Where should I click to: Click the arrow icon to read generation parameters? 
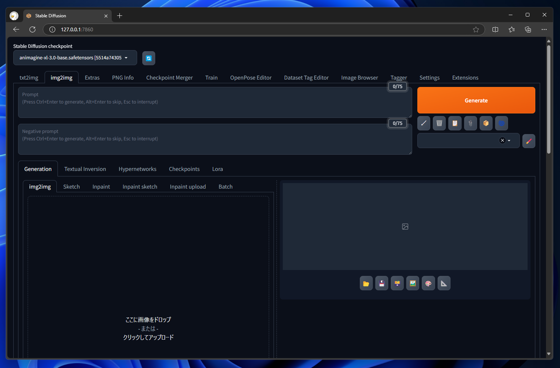pos(424,123)
